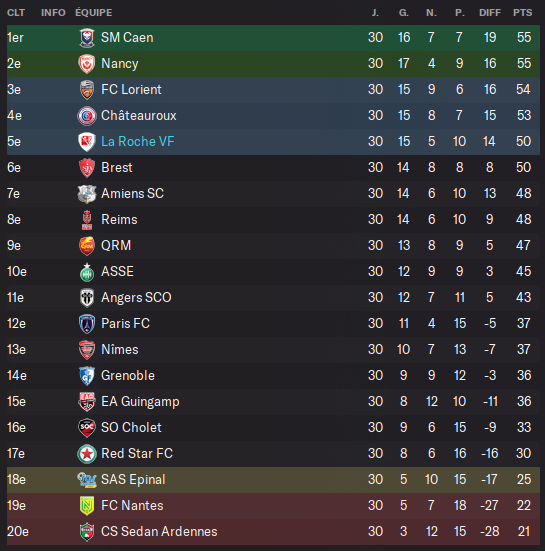Select the FC Nantes yellow crest

[x=87, y=506]
